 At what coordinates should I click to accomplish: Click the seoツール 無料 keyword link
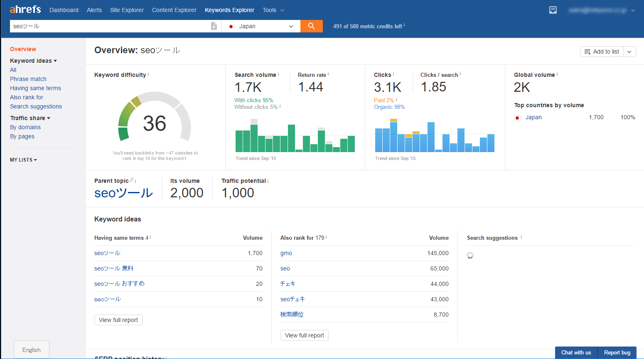tap(114, 268)
